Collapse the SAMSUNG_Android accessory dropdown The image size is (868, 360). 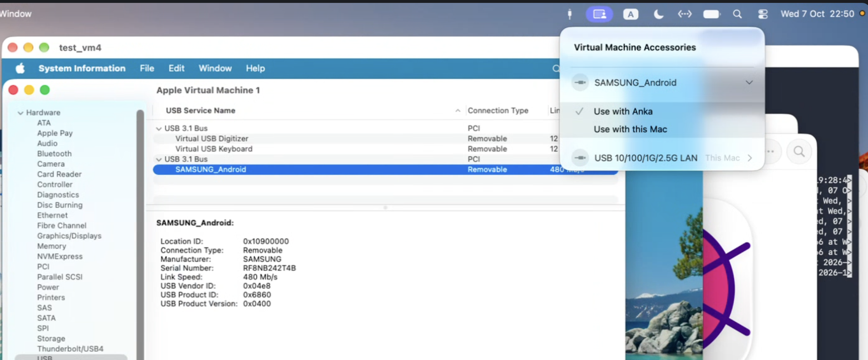point(749,83)
